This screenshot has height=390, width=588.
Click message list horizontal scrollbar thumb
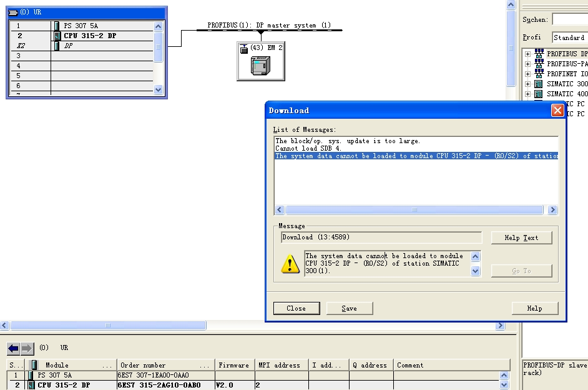414,210
